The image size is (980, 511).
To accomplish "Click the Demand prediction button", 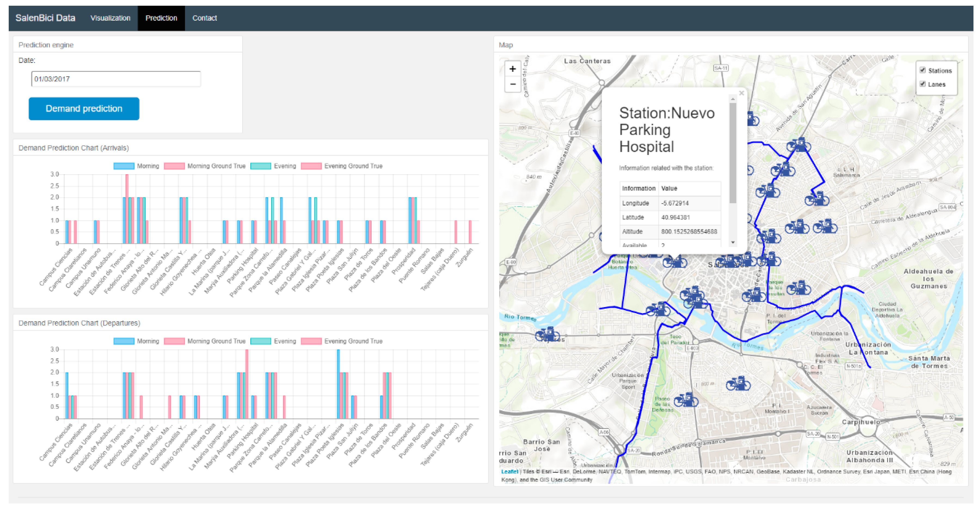I will click(x=84, y=109).
